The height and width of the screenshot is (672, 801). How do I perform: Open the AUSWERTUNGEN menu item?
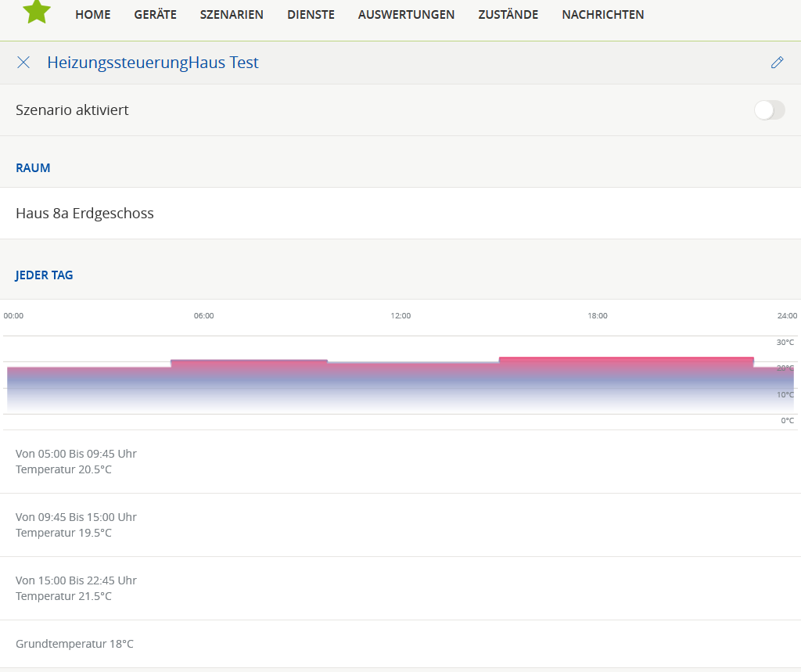(406, 15)
